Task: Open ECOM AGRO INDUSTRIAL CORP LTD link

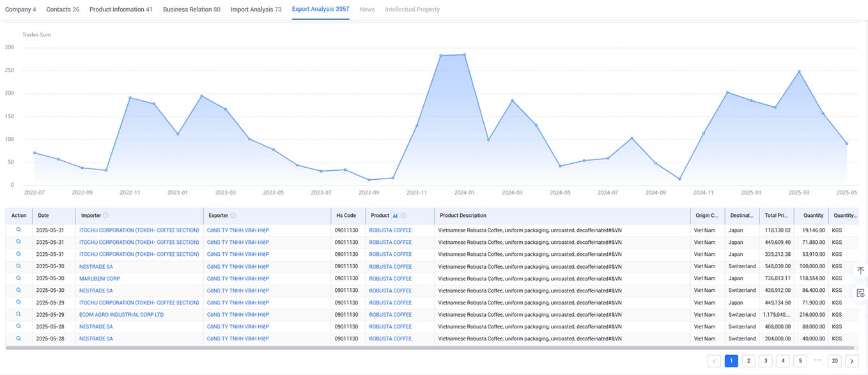Action: tap(121, 315)
